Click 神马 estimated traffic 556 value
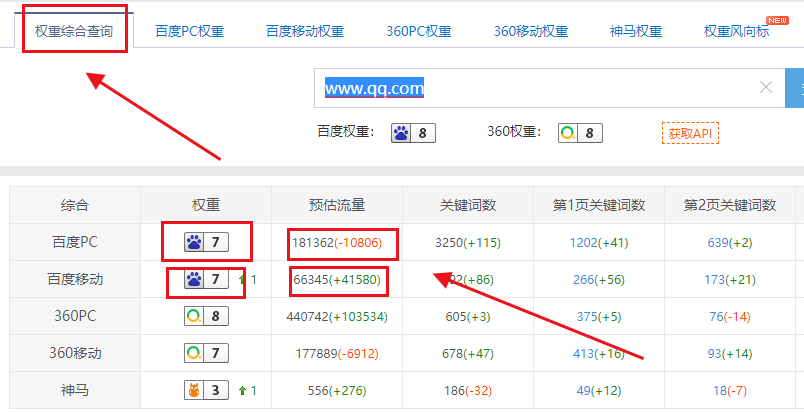 click(x=318, y=391)
